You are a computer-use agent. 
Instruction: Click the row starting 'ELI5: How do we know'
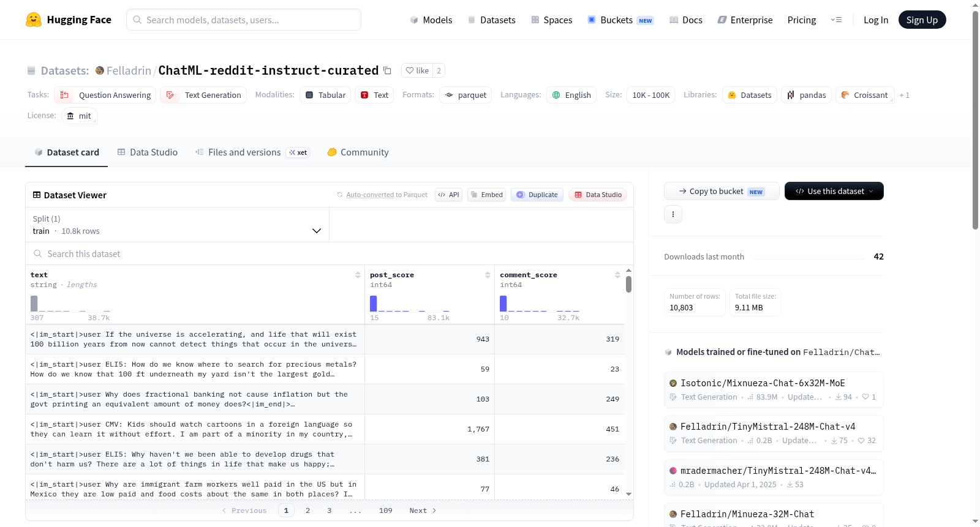click(x=325, y=369)
